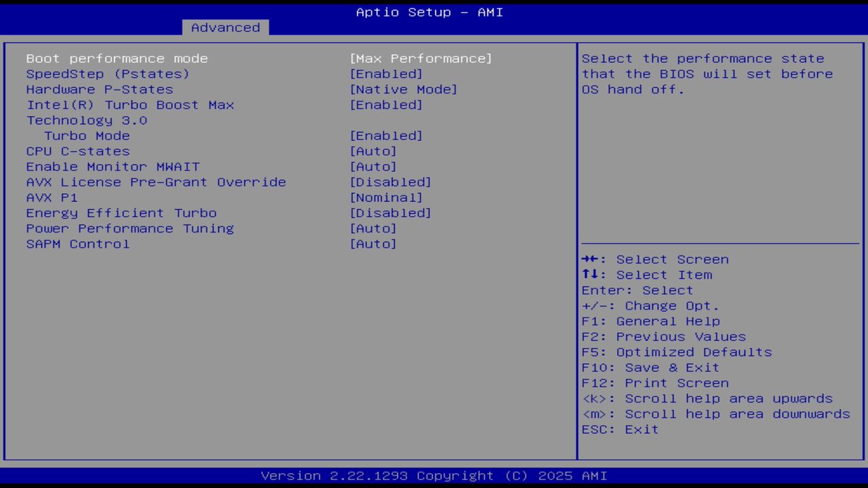Click the F10 Save & Exit text

[650, 367]
